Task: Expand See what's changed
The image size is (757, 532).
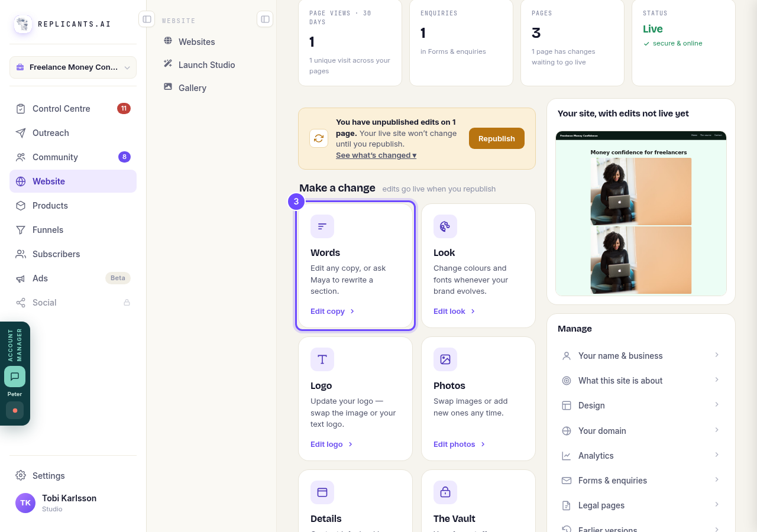Action: click(x=376, y=155)
